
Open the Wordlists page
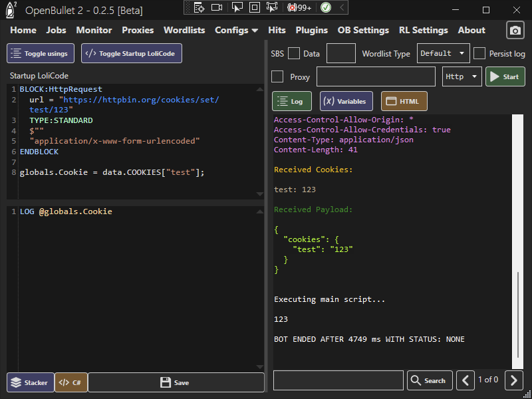tap(184, 30)
